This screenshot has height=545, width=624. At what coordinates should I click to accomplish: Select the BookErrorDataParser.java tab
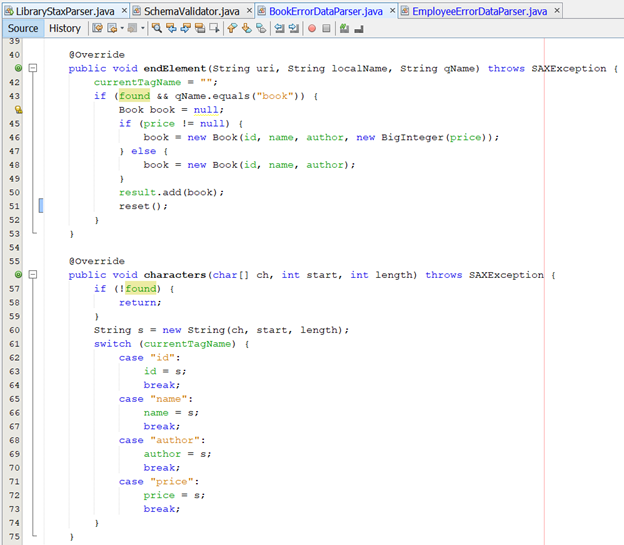[326, 11]
